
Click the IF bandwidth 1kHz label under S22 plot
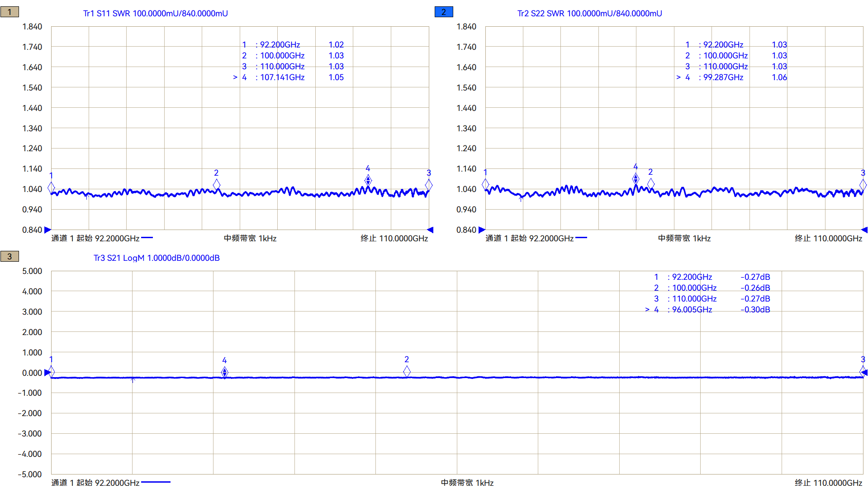(x=684, y=239)
